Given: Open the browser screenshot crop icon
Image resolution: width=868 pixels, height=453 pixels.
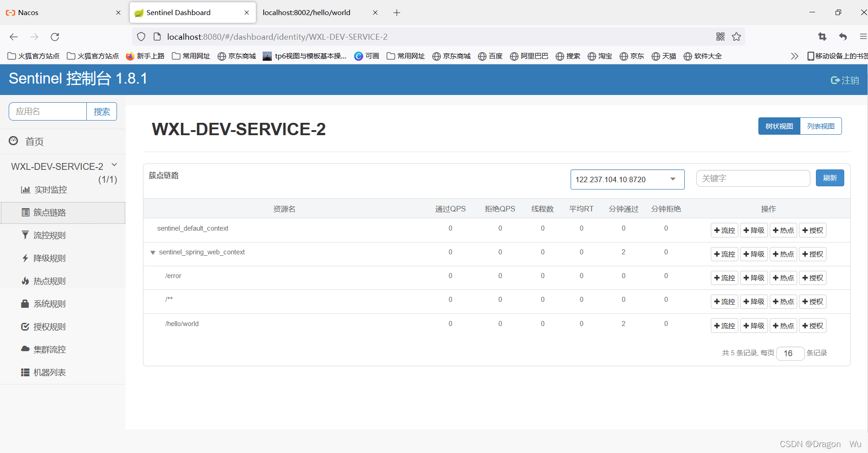Looking at the screenshot, I should 822,37.
